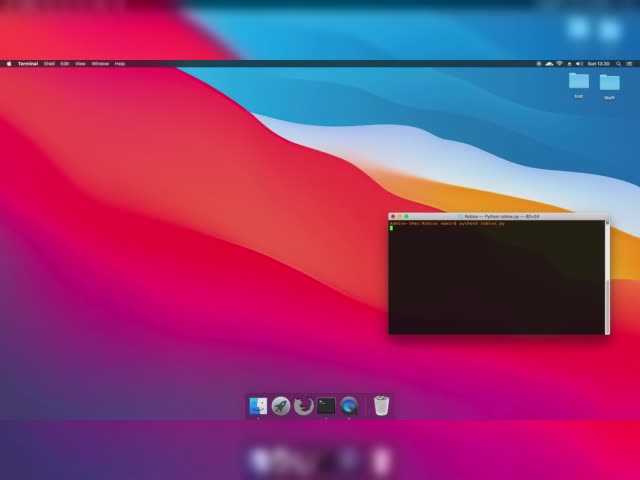Open Spotlight search magnifier
Screen dimensions: 640x480
coord(618,64)
